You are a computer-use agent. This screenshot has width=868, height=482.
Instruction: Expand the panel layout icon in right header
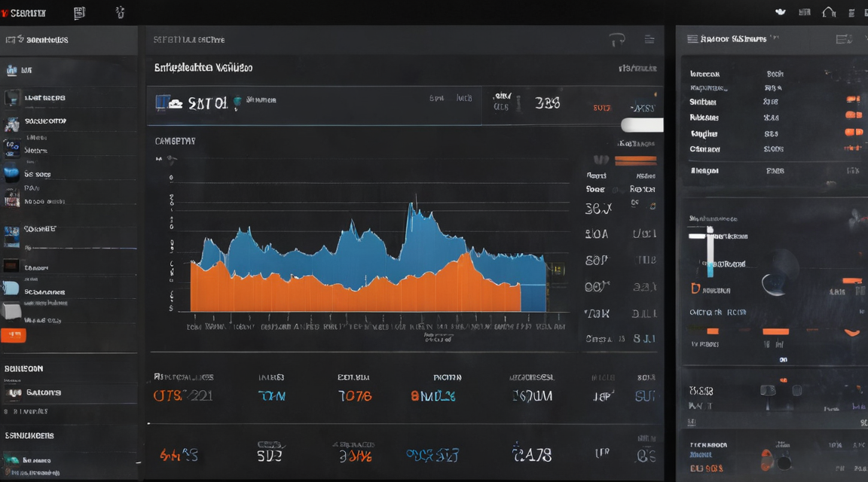(844, 38)
